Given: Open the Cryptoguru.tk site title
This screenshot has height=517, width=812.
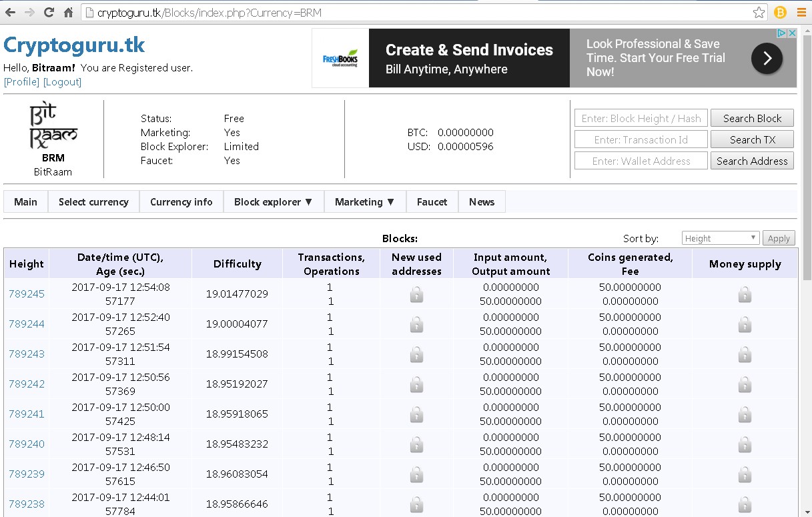Looking at the screenshot, I should click(x=74, y=45).
